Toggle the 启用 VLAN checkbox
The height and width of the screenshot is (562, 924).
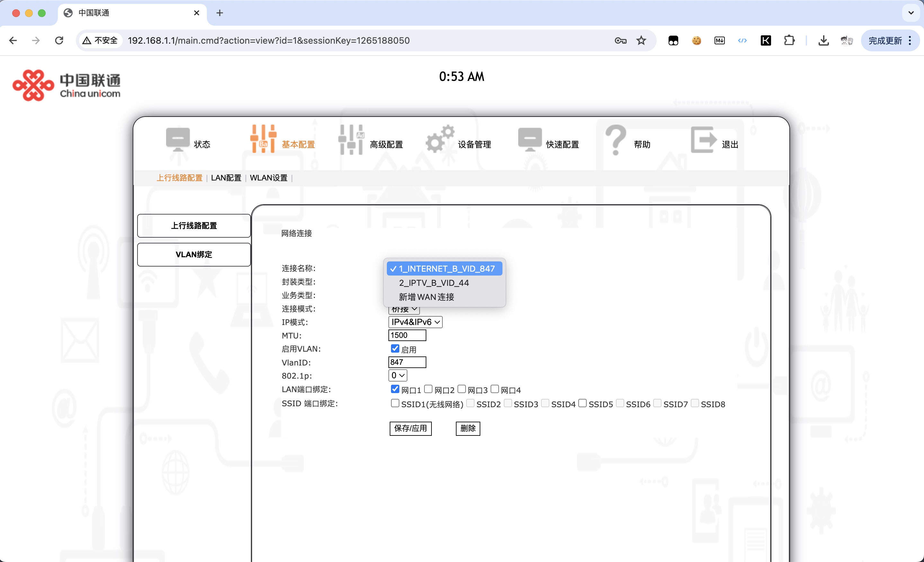coord(395,349)
